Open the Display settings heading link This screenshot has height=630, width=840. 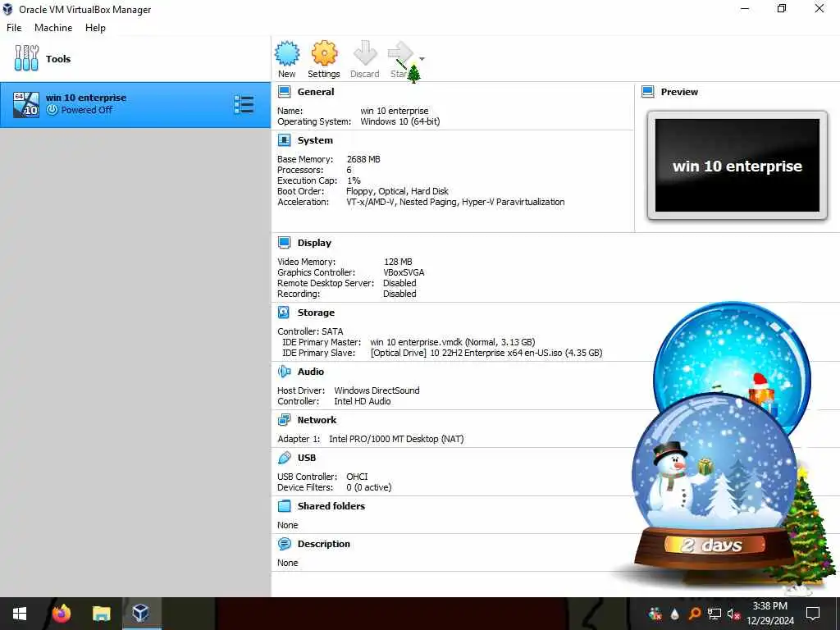point(314,243)
